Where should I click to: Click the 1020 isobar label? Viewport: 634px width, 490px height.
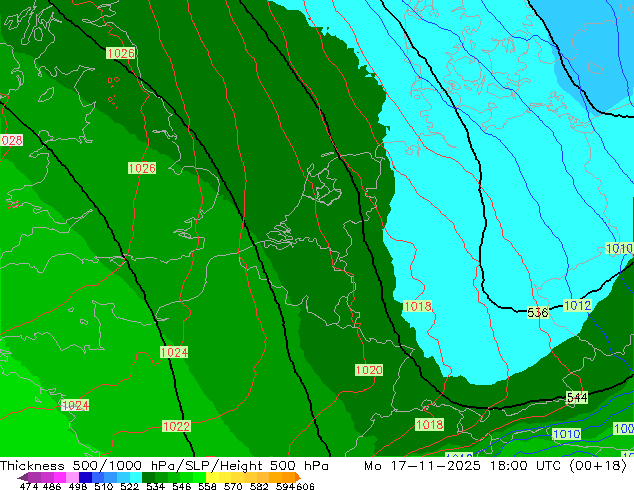[x=369, y=370]
